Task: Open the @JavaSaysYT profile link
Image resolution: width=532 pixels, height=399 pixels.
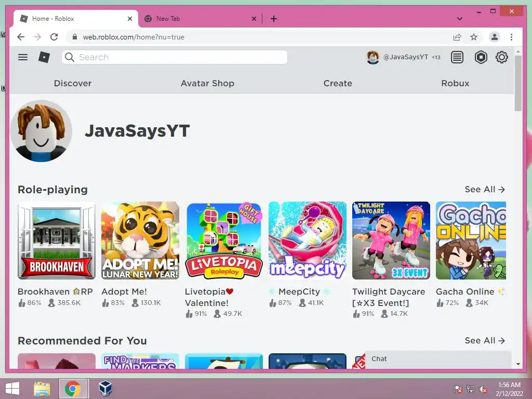Action: click(x=405, y=57)
